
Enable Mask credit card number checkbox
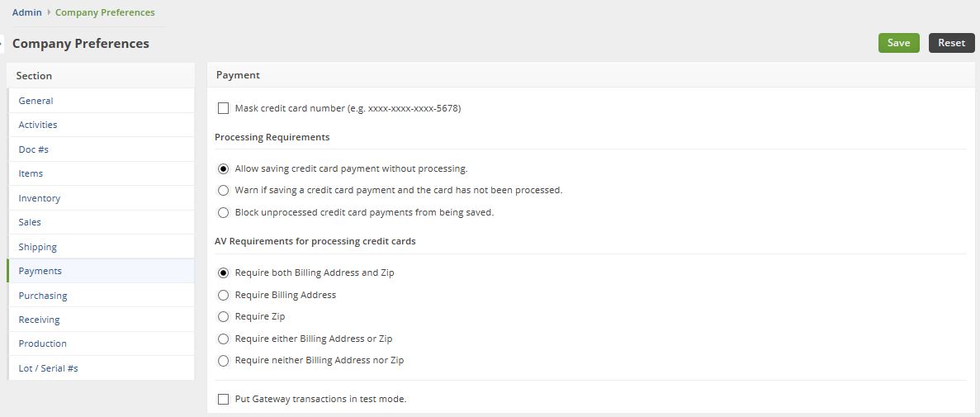click(x=224, y=108)
